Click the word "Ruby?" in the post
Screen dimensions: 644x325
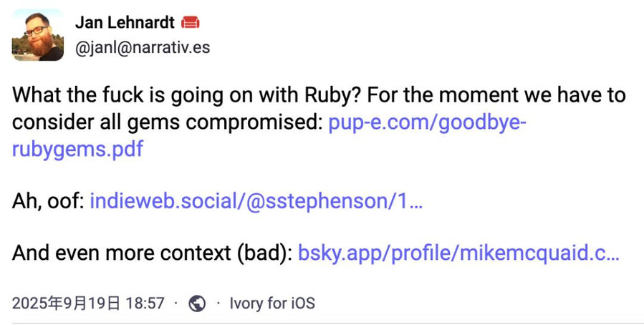tap(332, 96)
